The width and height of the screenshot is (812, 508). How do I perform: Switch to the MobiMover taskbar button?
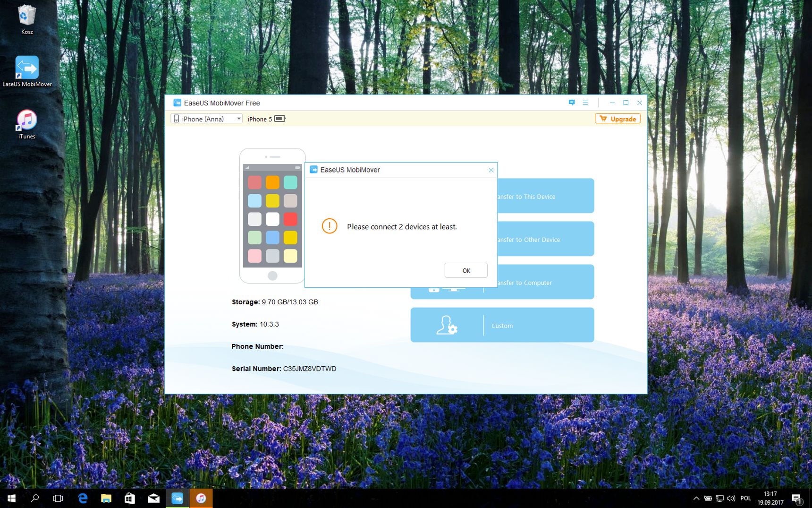177,498
